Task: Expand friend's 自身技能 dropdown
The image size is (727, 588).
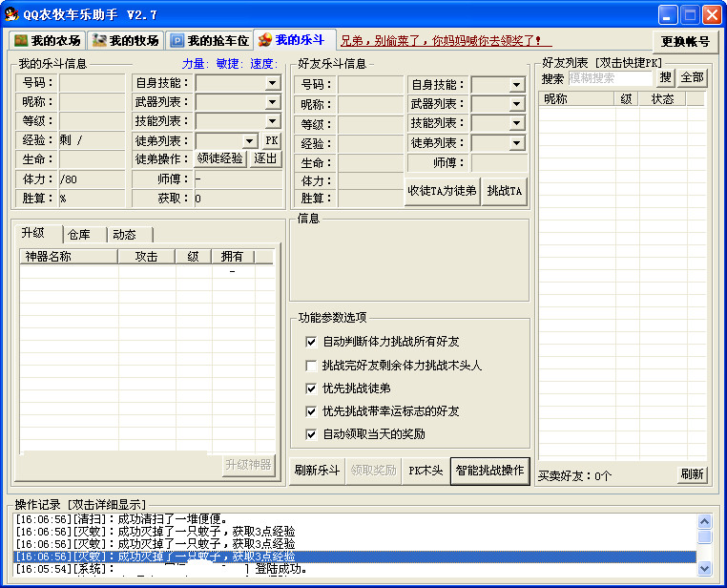Action: click(516, 85)
